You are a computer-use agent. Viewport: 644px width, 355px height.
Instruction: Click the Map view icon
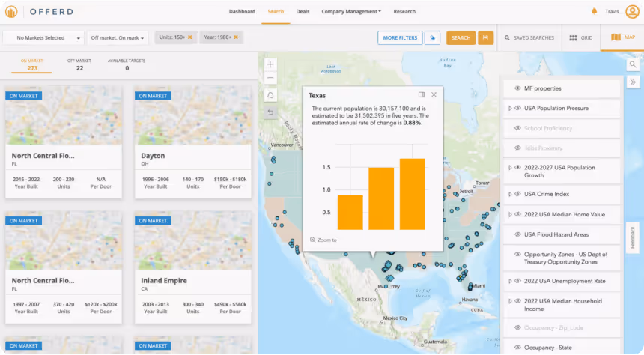616,37
